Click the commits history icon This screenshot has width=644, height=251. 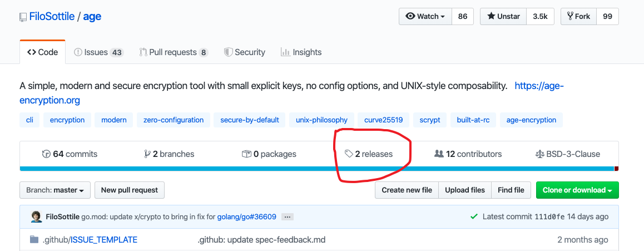(46, 154)
